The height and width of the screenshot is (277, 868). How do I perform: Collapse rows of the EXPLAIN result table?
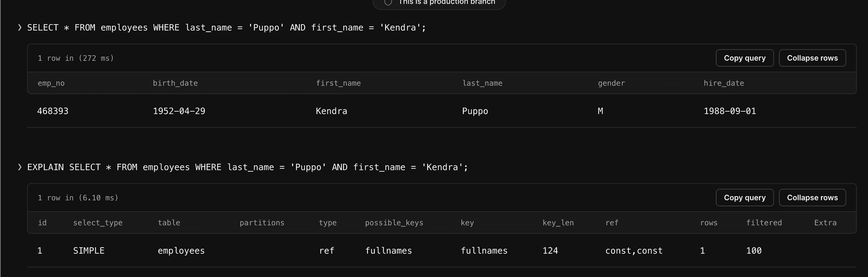pyautogui.click(x=812, y=197)
